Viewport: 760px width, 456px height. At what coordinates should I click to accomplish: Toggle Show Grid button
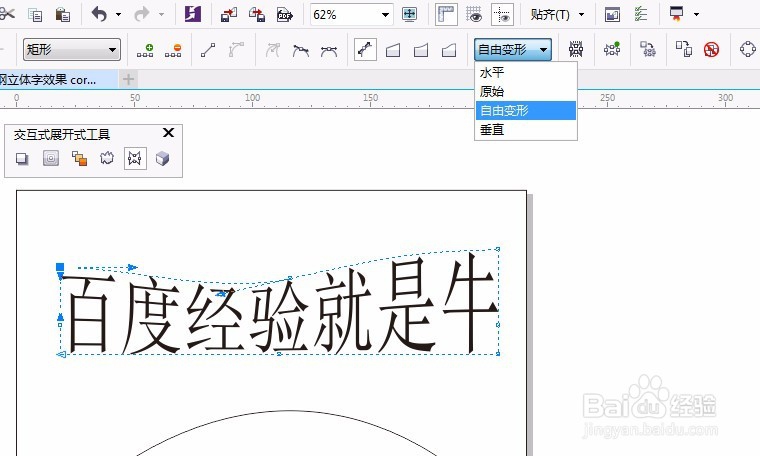coord(474,15)
